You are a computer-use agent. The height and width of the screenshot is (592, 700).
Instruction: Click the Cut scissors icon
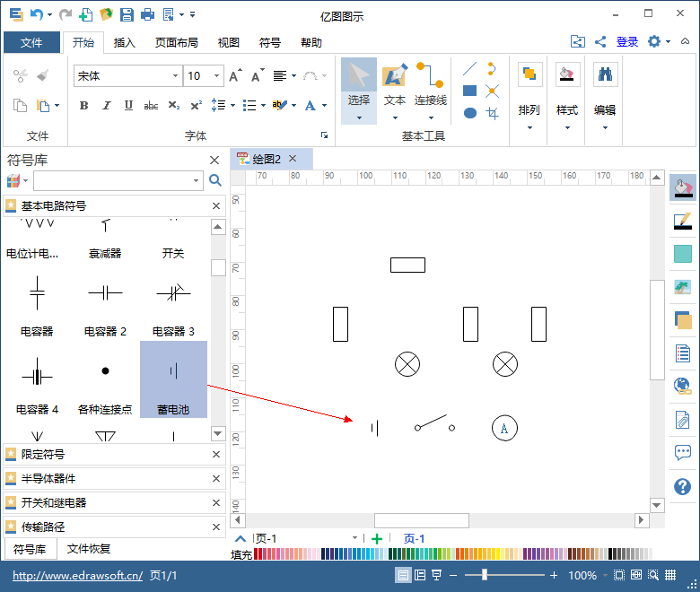pyautogui.click(x=20, y=75)
